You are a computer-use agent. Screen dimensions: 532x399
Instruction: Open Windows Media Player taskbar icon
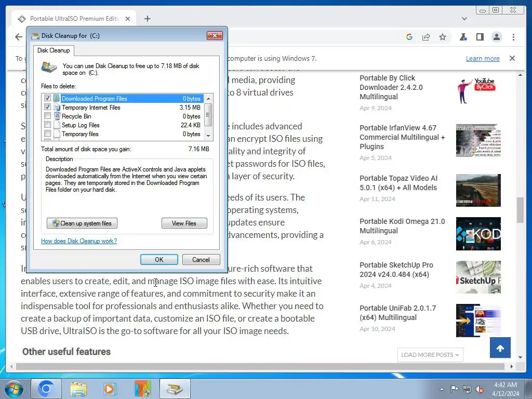point(110,389)
